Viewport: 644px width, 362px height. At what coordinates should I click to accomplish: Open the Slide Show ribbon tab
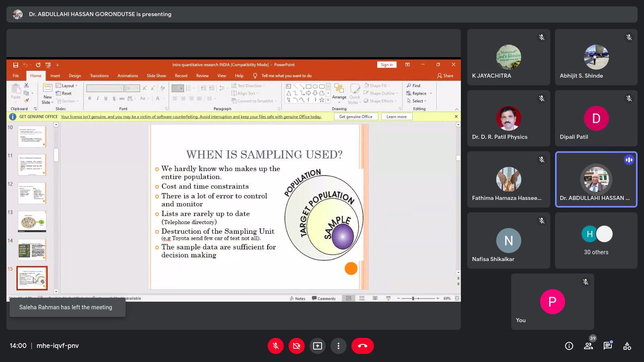156,76
